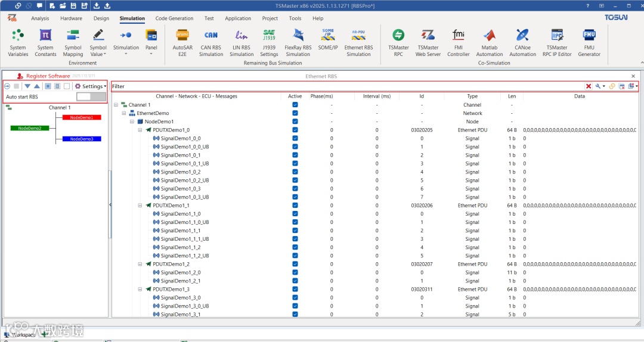Click the left panel collapse splitter arrow
The width and height of the screenshot is (644, 342).
point(110,204)
